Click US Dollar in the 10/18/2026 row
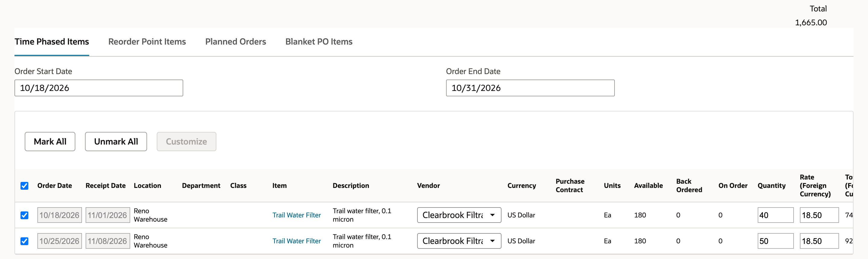Viewport: 868px width, 259px height. [x=521, y=215]
